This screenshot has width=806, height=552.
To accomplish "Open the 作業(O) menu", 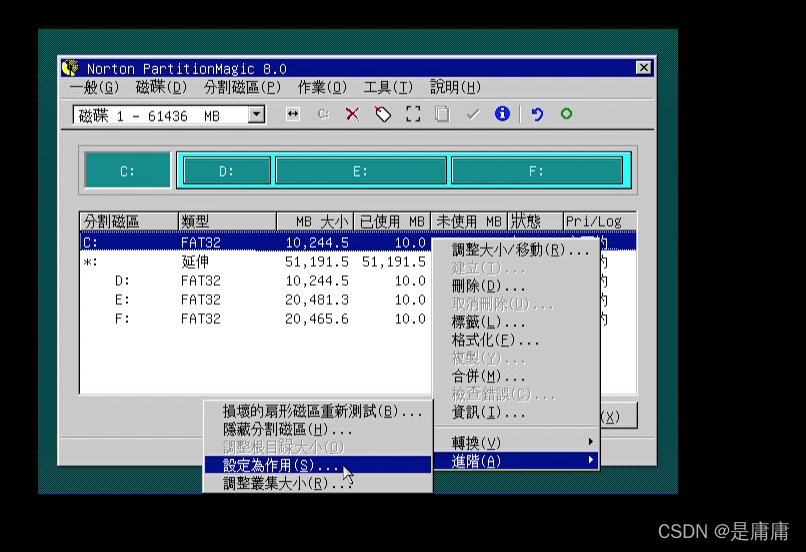I will coord(322,87).
